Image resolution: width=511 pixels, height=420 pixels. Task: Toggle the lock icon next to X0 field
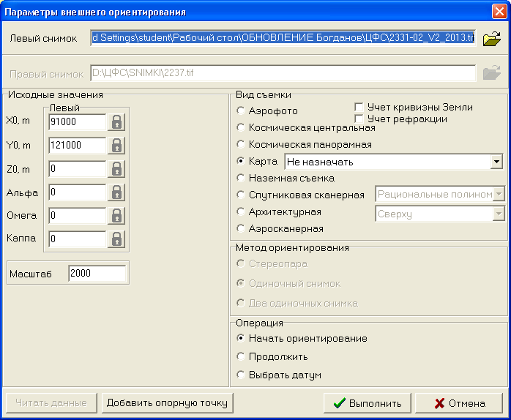[116, 121]
